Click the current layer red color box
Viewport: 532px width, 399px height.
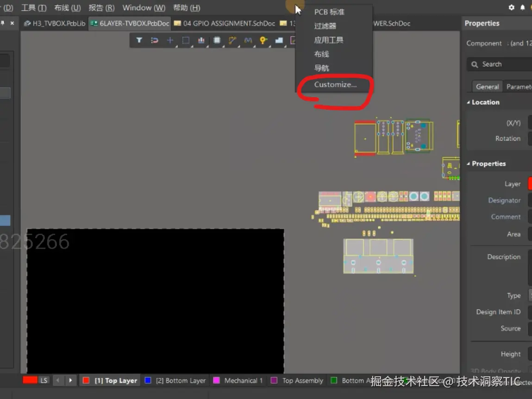point(30,380)
